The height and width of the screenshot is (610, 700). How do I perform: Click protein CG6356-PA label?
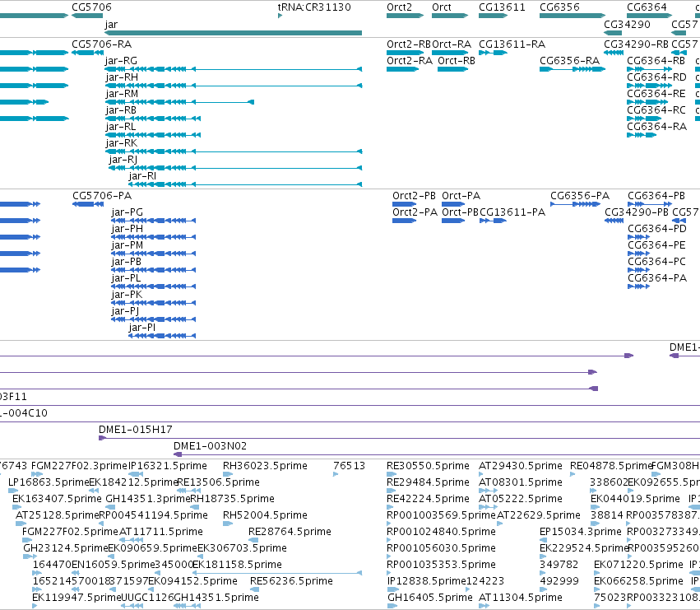(x=579, y=196)
